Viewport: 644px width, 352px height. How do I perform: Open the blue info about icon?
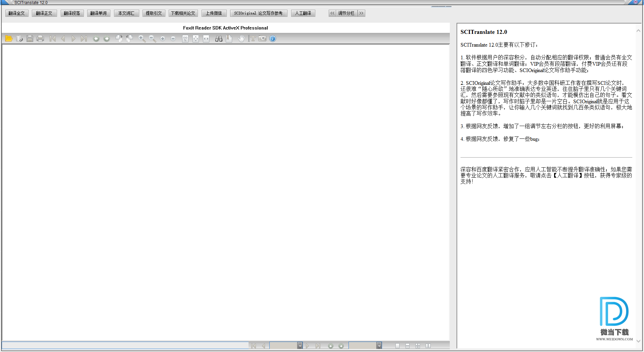click(x=273, y=39)
